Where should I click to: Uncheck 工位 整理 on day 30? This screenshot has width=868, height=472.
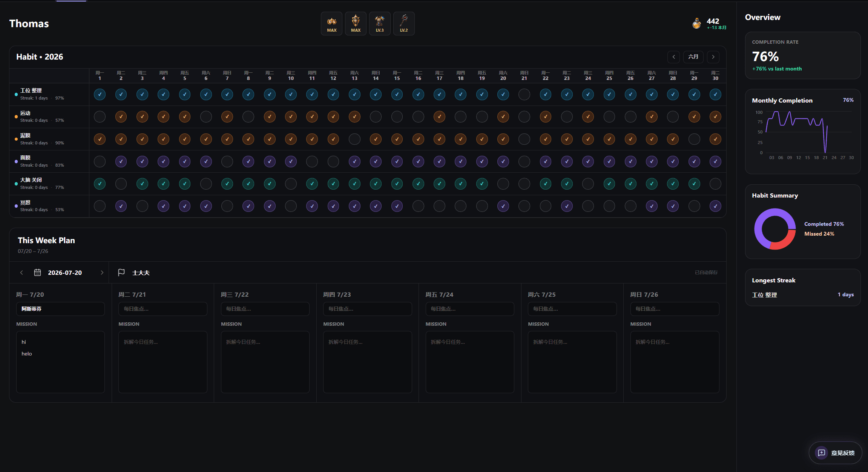(x=715, y=94)
